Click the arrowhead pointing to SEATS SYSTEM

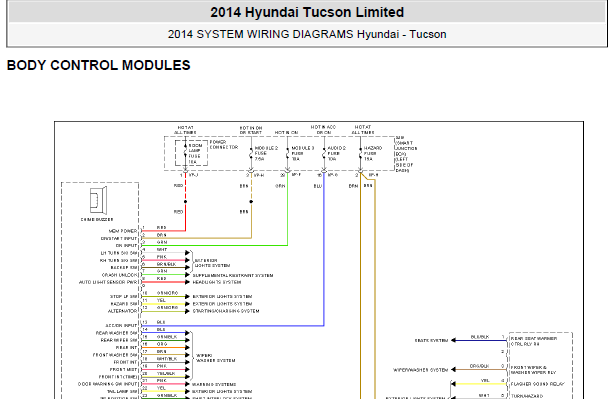[453, 340]
